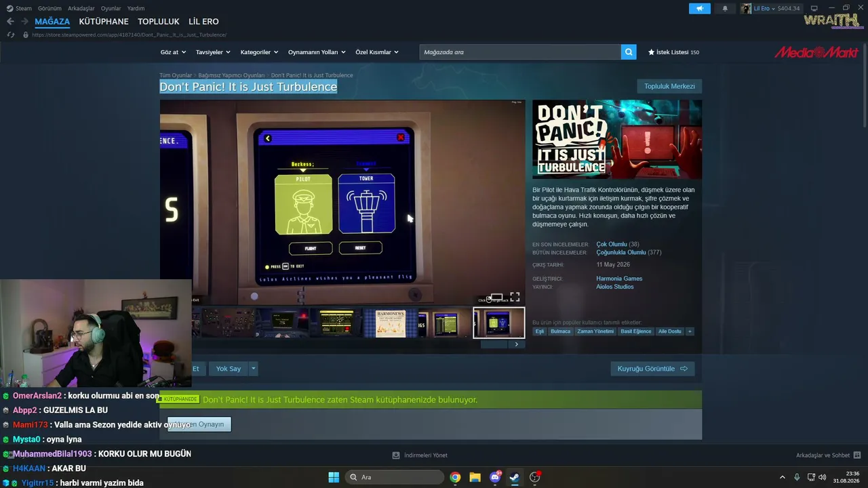This screenshot has height=488, width=868.
Task: Click the Yok Say button
Action: 229,369
